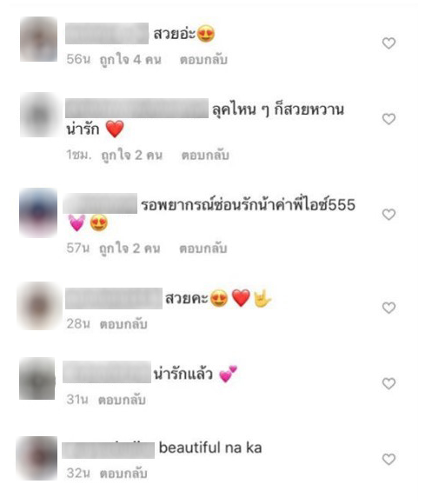Screen dimensions: 432x504
Task: Open "ถูกใจ 2 คน" under 1ชม. comment
Action: pyautogui.click(x=132, y=156)
